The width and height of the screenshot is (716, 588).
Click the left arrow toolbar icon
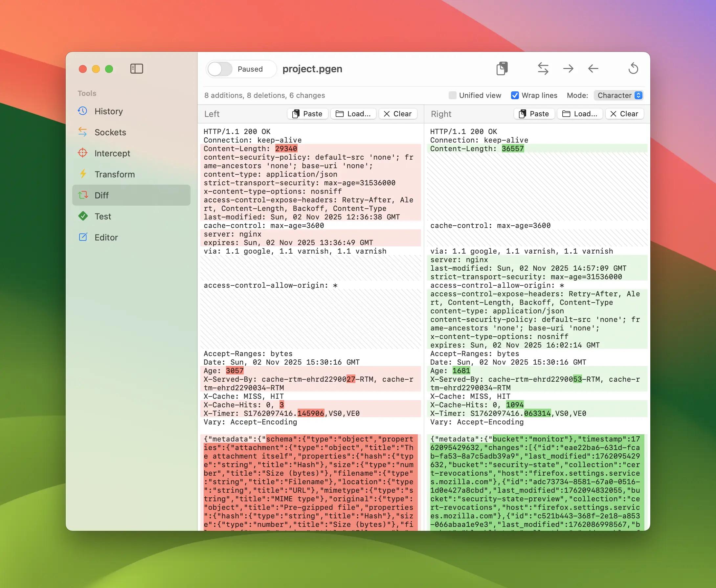tap(593, 69)
